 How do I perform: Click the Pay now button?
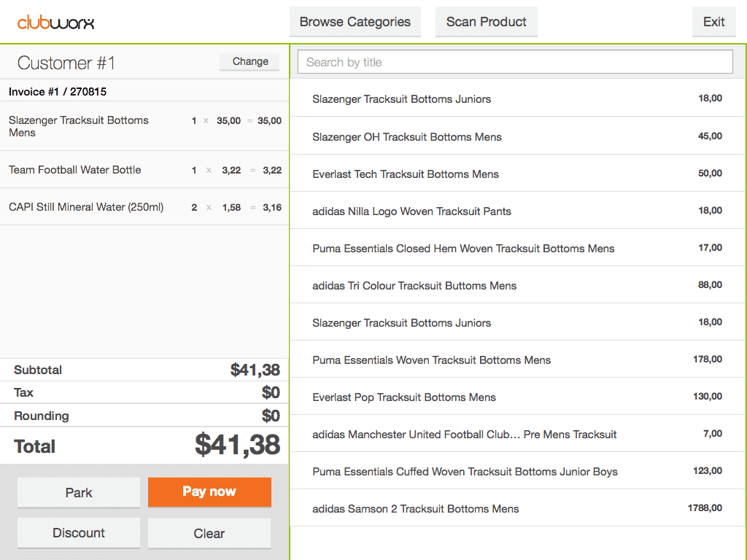tap(209, 491)
